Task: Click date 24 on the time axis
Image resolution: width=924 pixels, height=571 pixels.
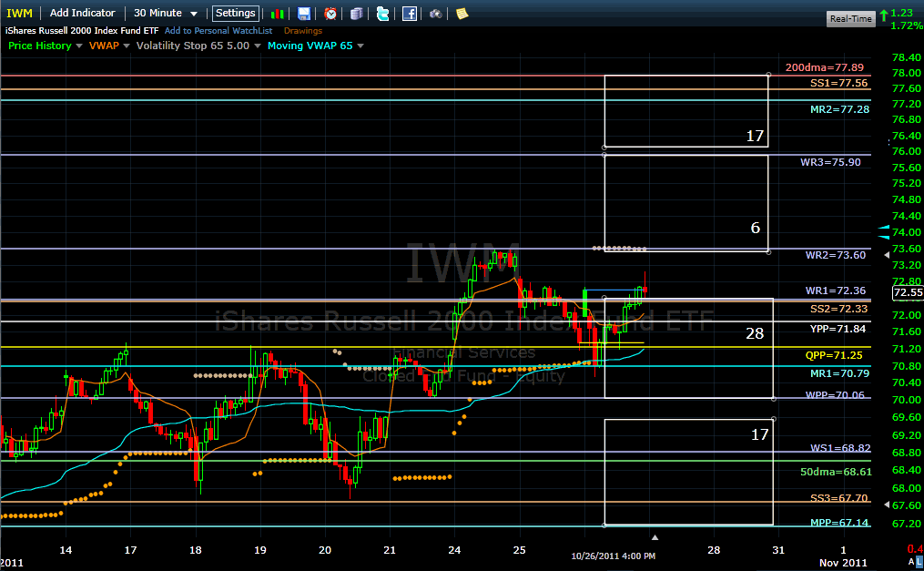Action: coord(454,550)
